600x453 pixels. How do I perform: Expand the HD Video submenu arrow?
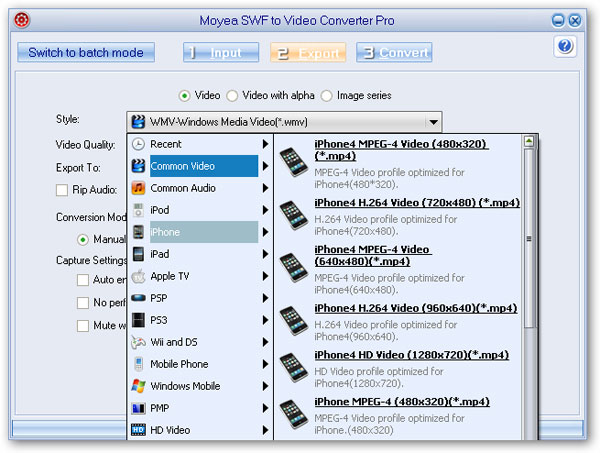tap(265, 430)
